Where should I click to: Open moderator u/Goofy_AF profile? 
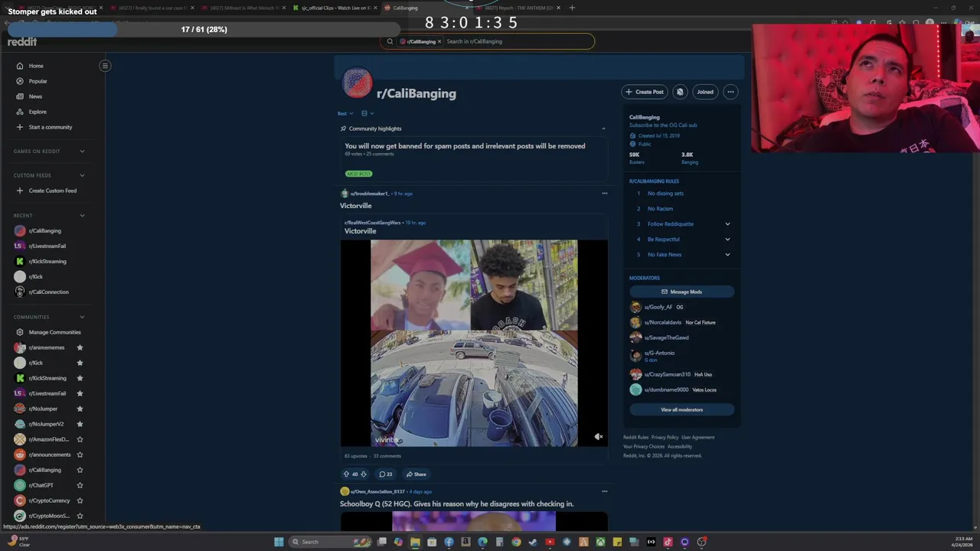658,307
